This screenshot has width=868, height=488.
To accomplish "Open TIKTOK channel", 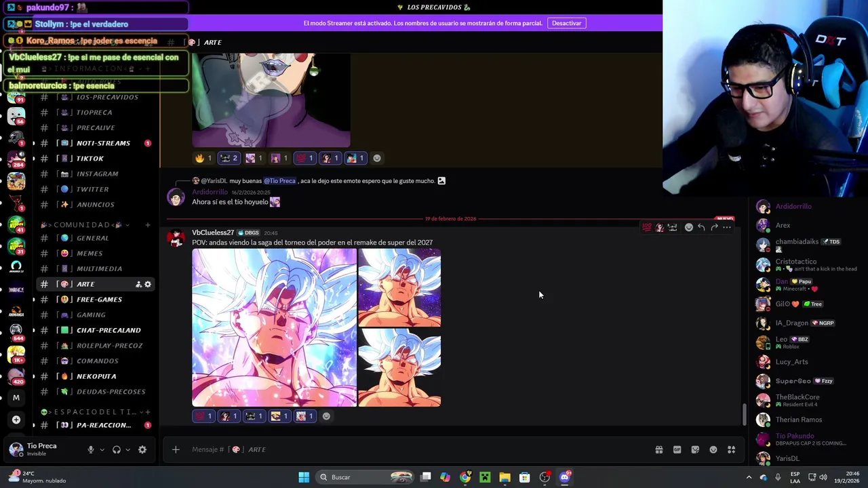I will click(96, 159).
